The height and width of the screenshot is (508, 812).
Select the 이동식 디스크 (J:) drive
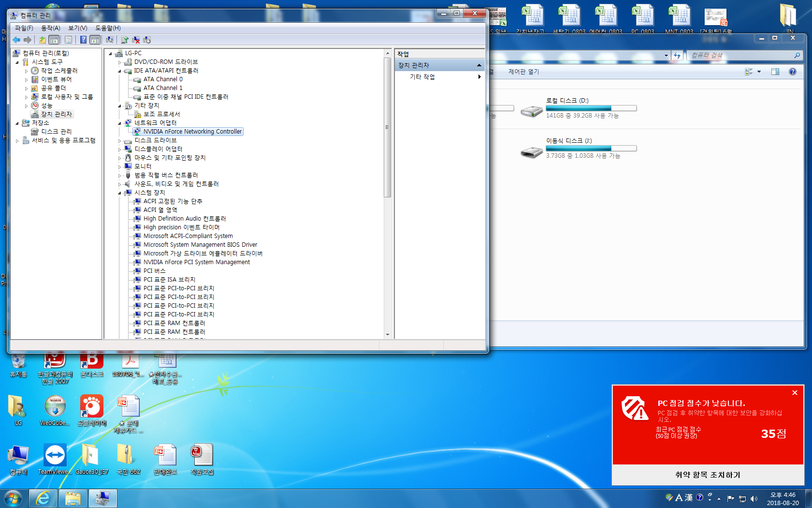click(579, 148)
